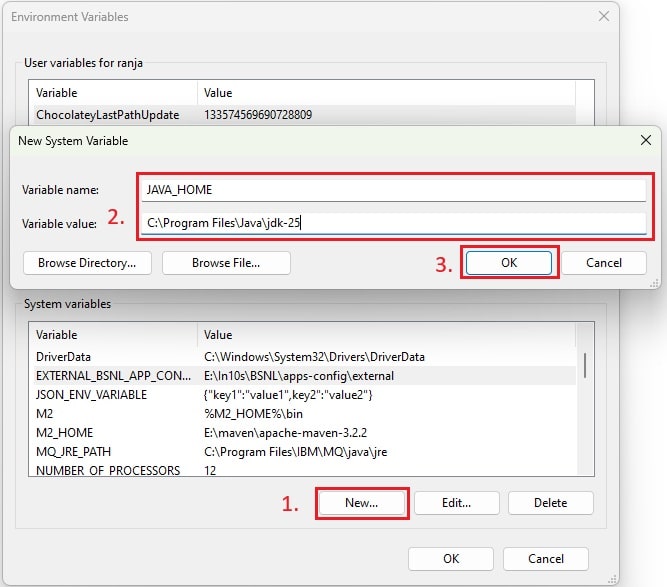667x587 pixels.
Task: Click Value column header in User variables
Action: 386,93
